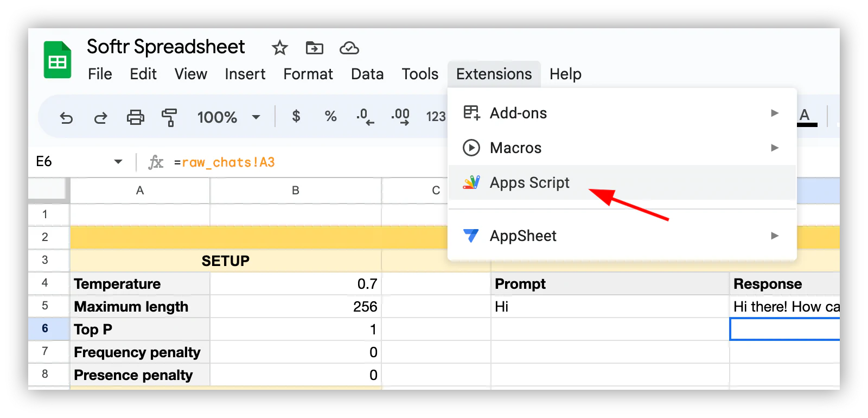The height and width of the screenshot is (418, 868).
Task: Expand the name box dropdown arrow
Action: tap(118, 162)
